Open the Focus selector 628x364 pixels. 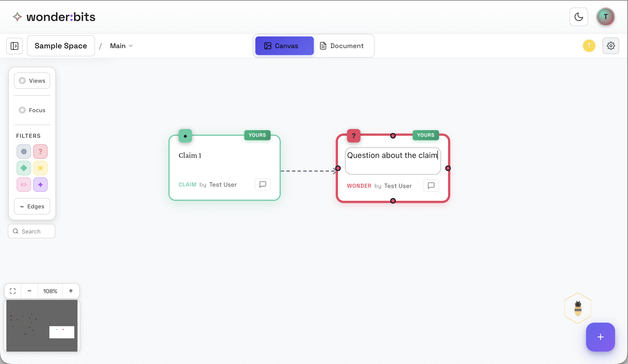point(32,110)
